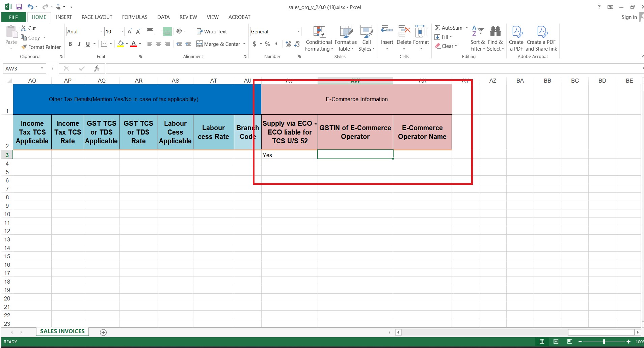Open the Sort & Filter menu

click(x=478, y=38)
